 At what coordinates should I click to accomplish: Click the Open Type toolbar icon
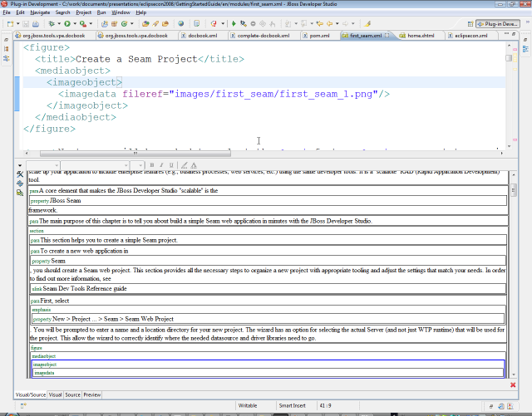click(145, 24)
